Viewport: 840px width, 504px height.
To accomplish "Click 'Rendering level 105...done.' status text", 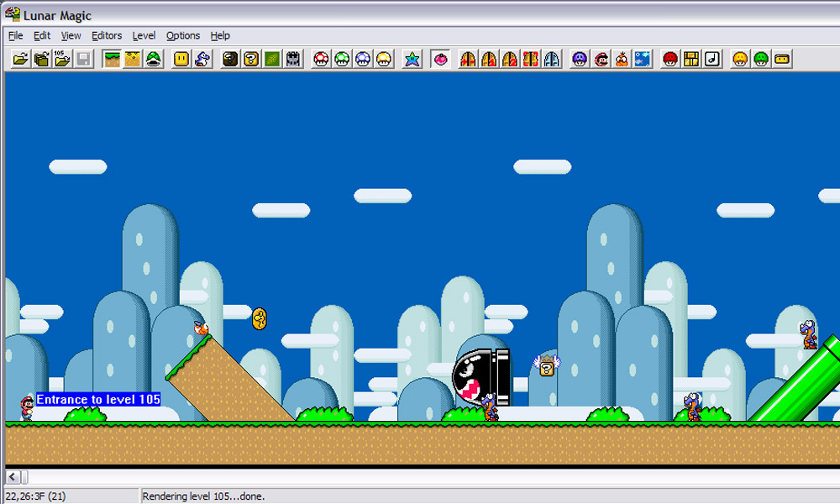I will (x=203, y=496).
